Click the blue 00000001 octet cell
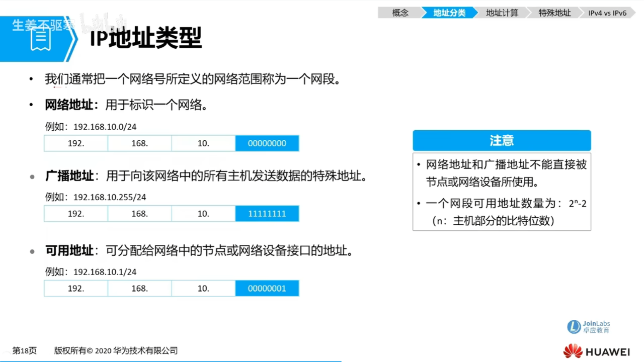The width and height of the screenshot is (644, 362). point(267,288)
